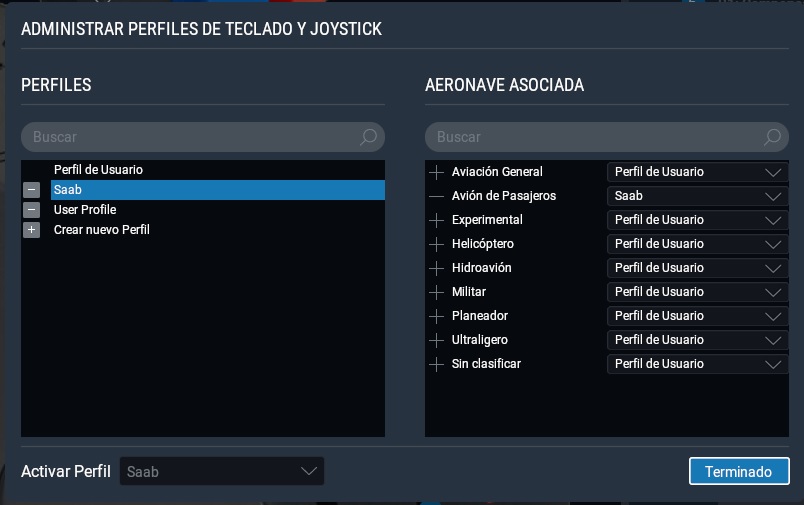The image size is (804, 505).
Task: Open the profile dropdown for Planeador
Action: 697,316
